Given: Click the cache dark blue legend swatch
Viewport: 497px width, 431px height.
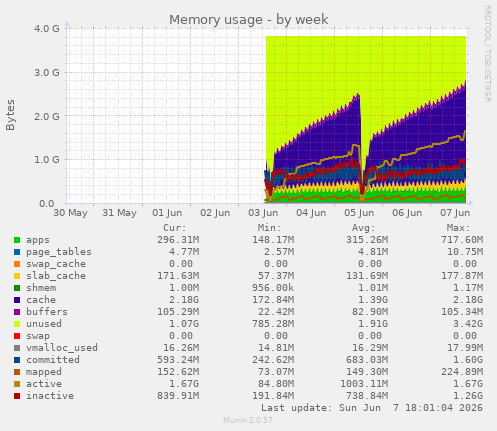Looking at the screenshot, I should point(17,300).
